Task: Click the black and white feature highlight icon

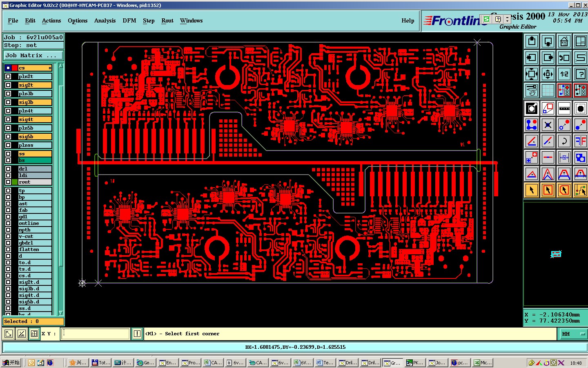Action: pos(532,108)
